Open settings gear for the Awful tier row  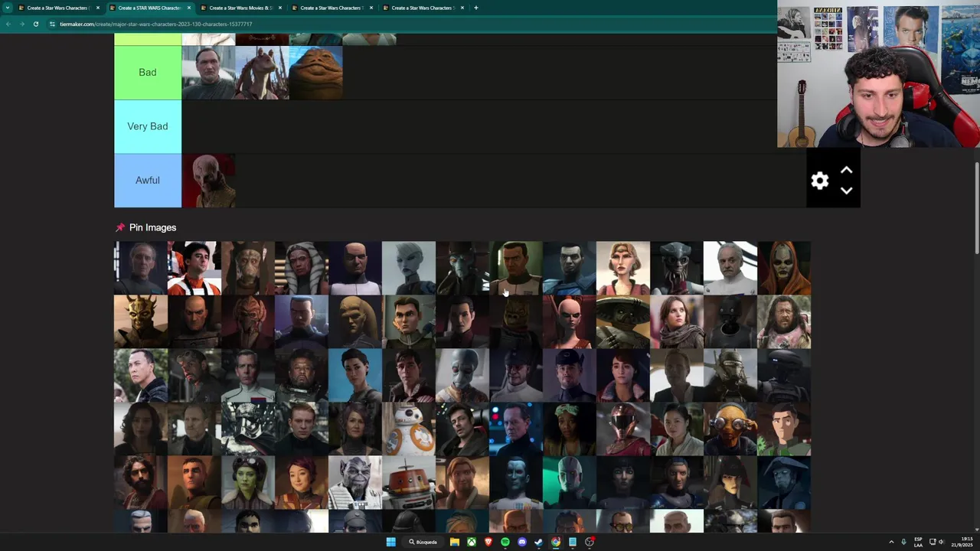point(820,181)
